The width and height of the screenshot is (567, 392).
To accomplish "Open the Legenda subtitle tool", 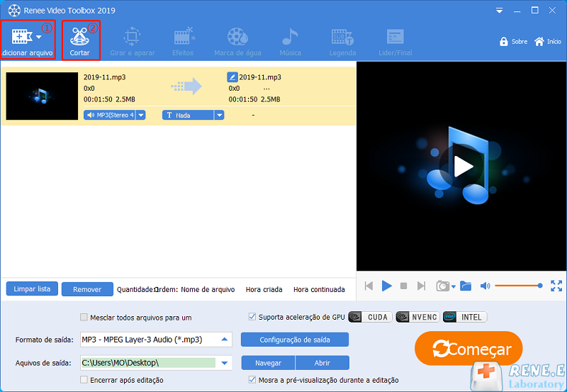I will click(342, 42).
